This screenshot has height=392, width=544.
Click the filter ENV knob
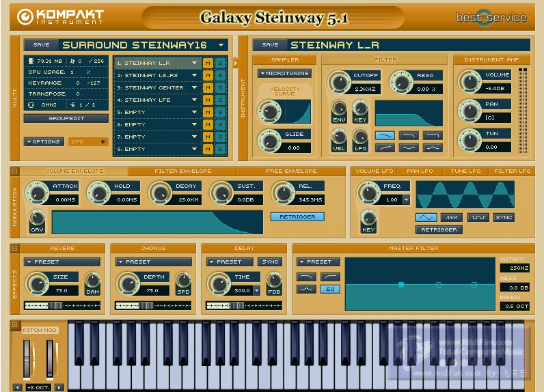pyautogui.click(x=339, y=108)
